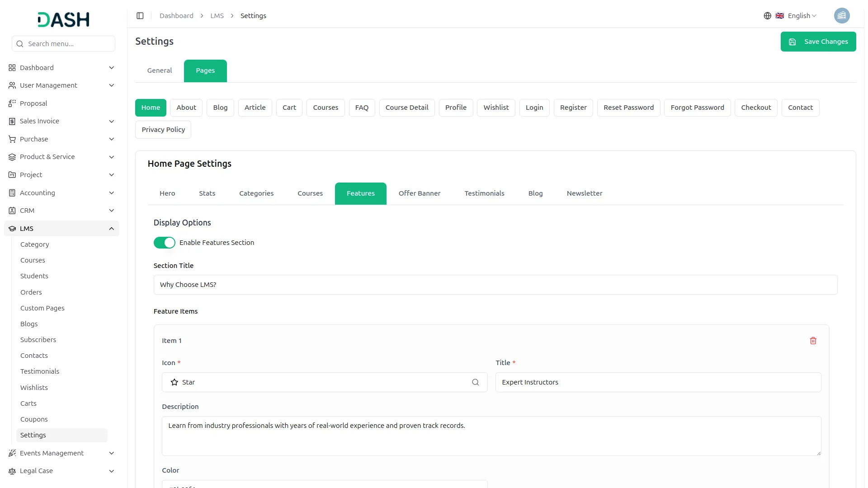868x488 pixels.
Task: Open the Testimonials home section tab
Action: pos(484,193)
